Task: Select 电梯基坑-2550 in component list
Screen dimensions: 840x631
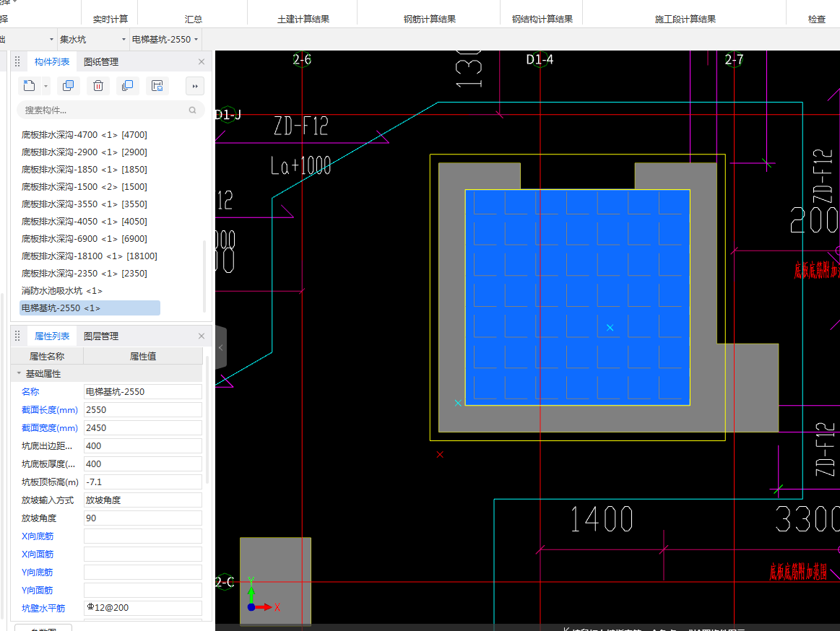Action: tap(90, 308)
